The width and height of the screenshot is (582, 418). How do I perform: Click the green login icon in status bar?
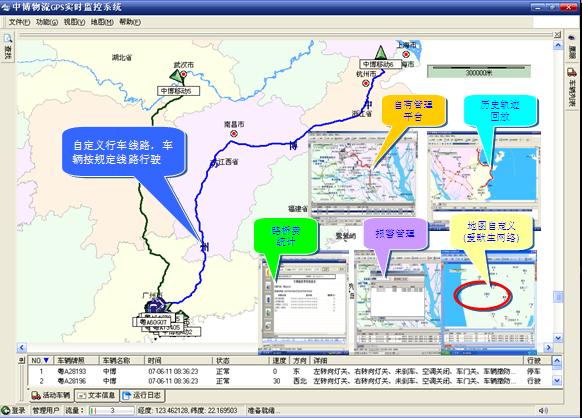pos(6,410)
